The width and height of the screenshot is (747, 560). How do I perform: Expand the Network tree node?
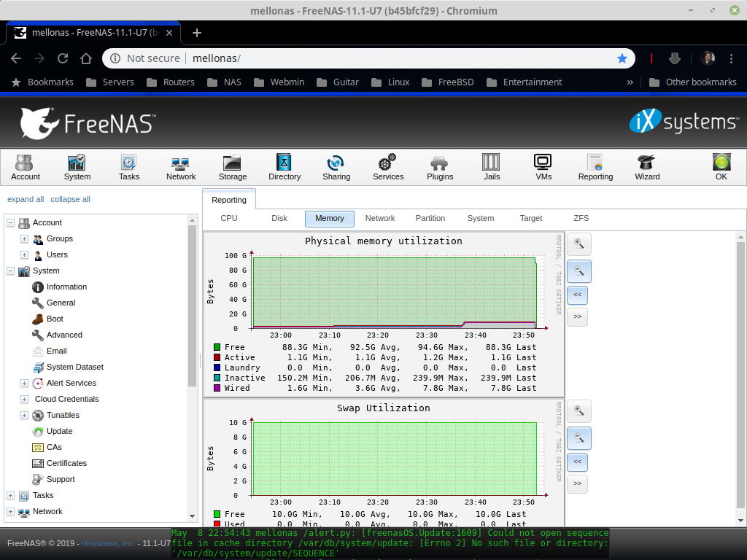click(10, 512)
